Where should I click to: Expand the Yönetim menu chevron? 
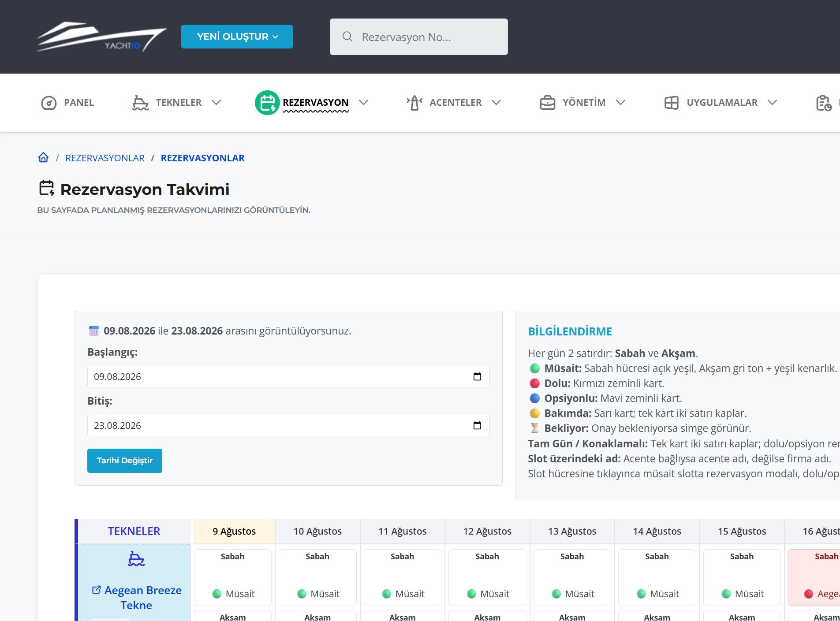621,102
